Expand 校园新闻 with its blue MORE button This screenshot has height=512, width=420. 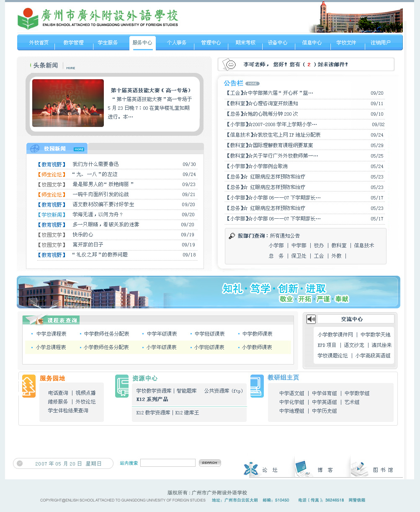[79, 149]
